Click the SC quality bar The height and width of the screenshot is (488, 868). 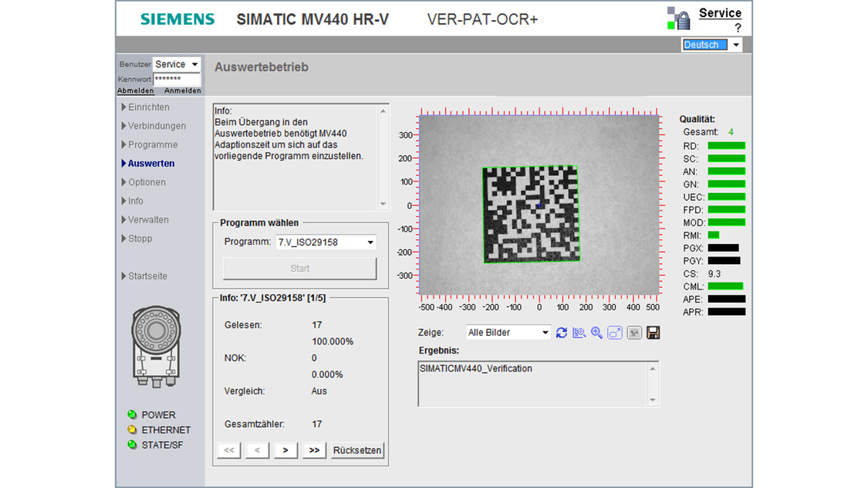click(727, 158)
